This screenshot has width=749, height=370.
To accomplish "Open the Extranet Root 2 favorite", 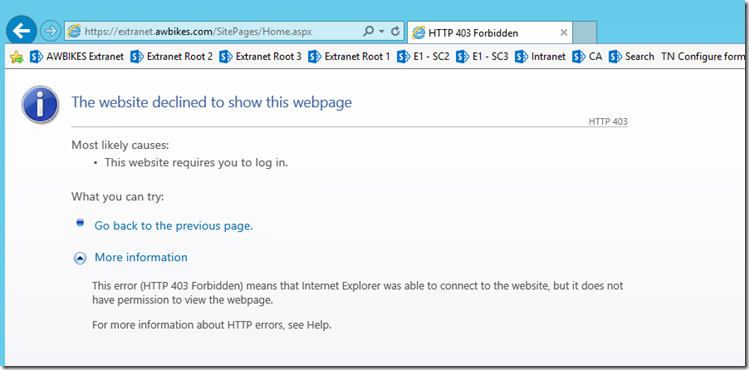I will 171,57.
